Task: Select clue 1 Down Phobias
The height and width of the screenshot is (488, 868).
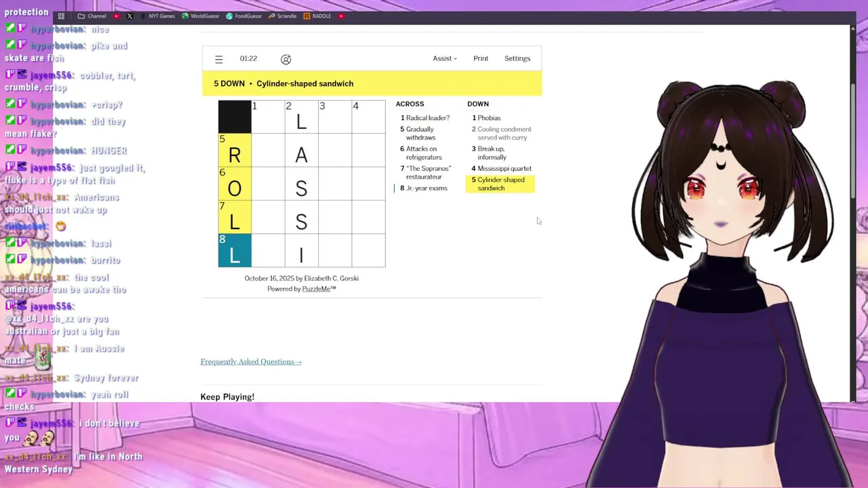Action: pyautogui.click(x=487, y=118)
